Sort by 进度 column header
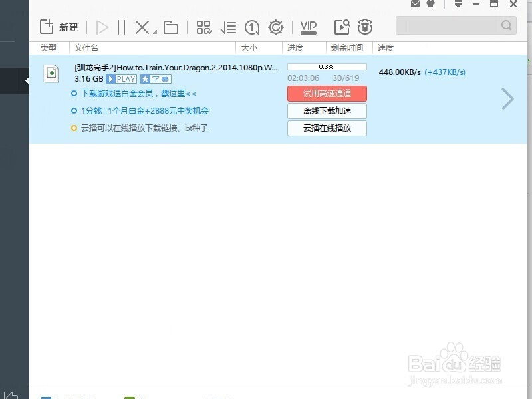Image resolution: width=532 pixels, height=399 pixels. click(295, 48)
